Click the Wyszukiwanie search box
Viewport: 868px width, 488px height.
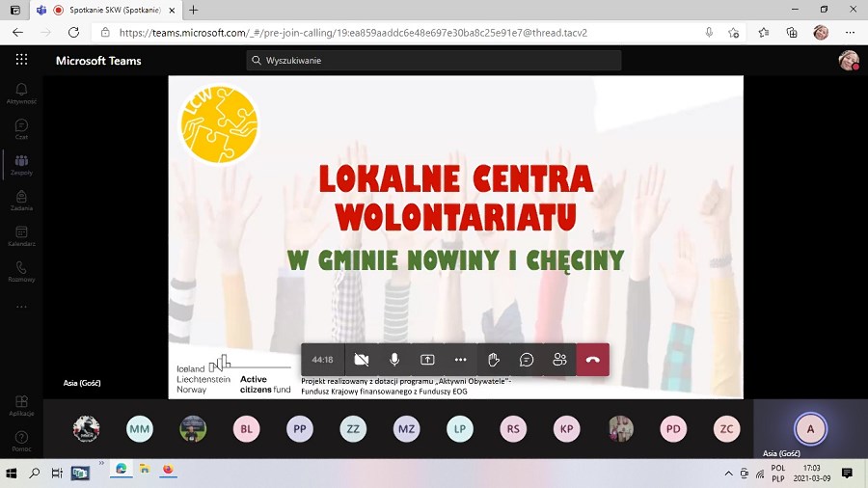pyautogui.click(x=434, y=60)
